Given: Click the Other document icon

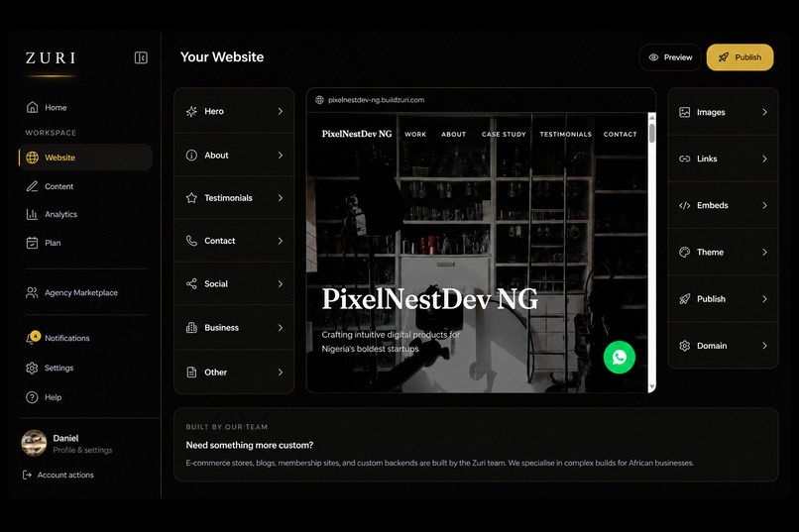Looking at the screenshot, I should pos(191,372).
